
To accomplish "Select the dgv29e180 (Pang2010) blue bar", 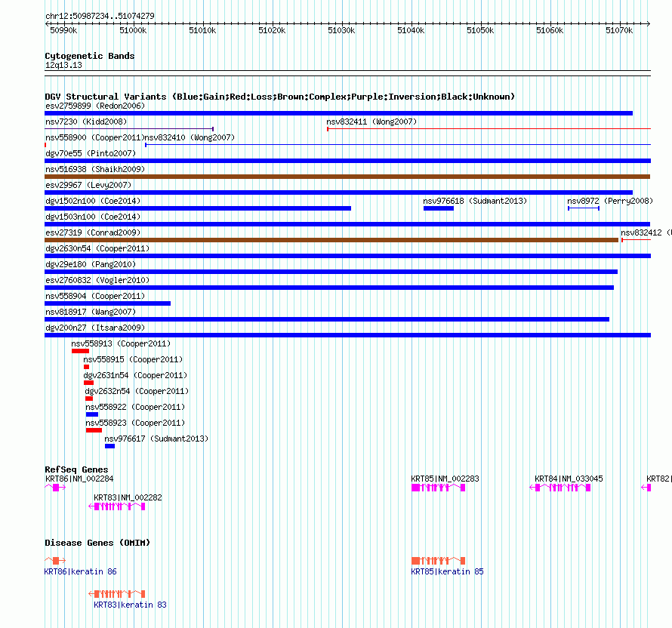I will click(x=331, y=272).
